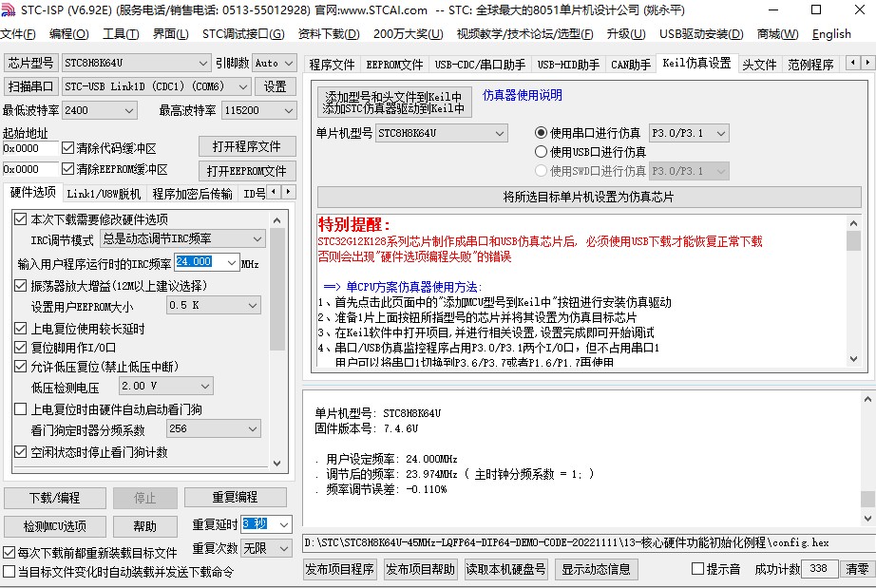
Task: Open 看门狗定时器分频系数 256 dropdown
Action: click(214, 428)
